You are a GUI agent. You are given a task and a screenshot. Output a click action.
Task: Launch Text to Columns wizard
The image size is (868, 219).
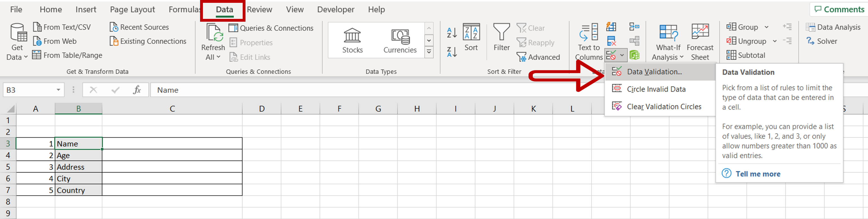click(x=589, y=42)
